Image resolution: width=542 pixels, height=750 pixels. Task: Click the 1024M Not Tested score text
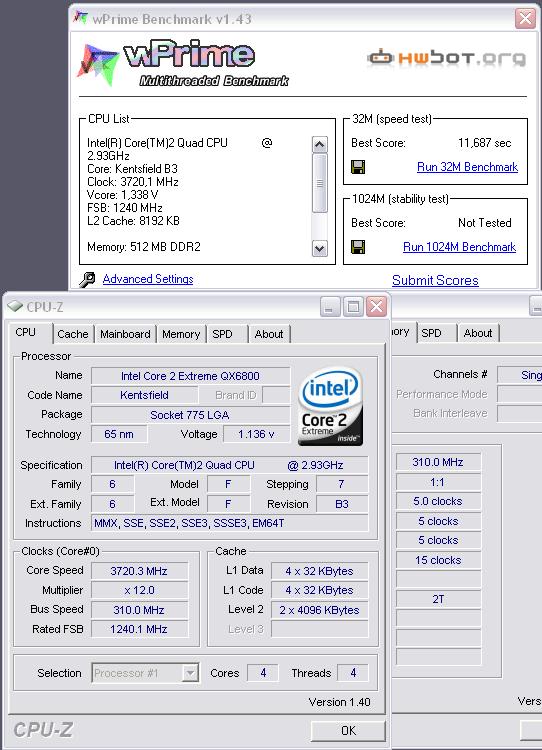(x=485, y=222)
